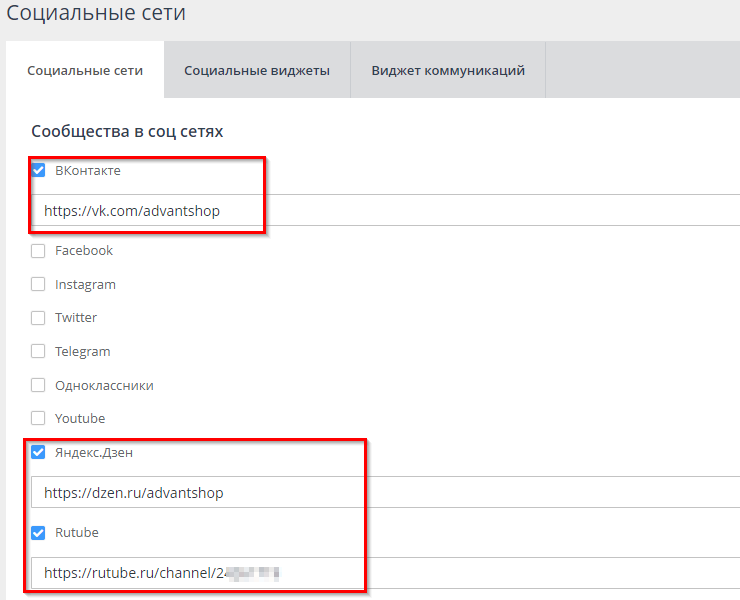Select the Социальные сети tab
740x600 pixels.
click(x=85, y=71)
